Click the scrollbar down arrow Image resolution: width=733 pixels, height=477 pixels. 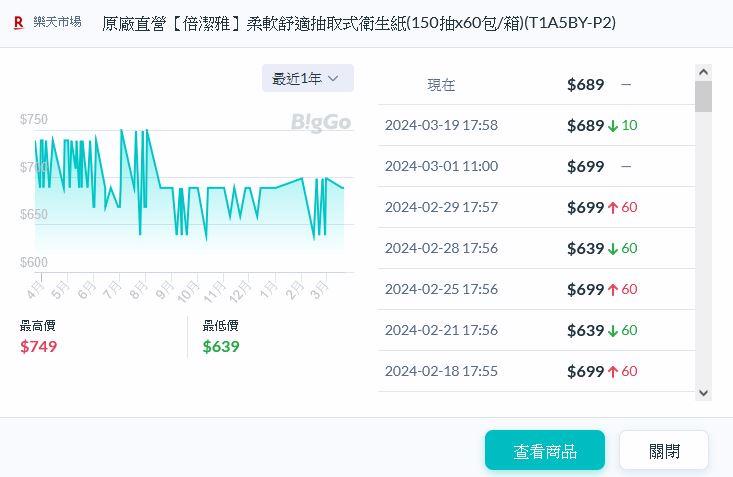703,393
